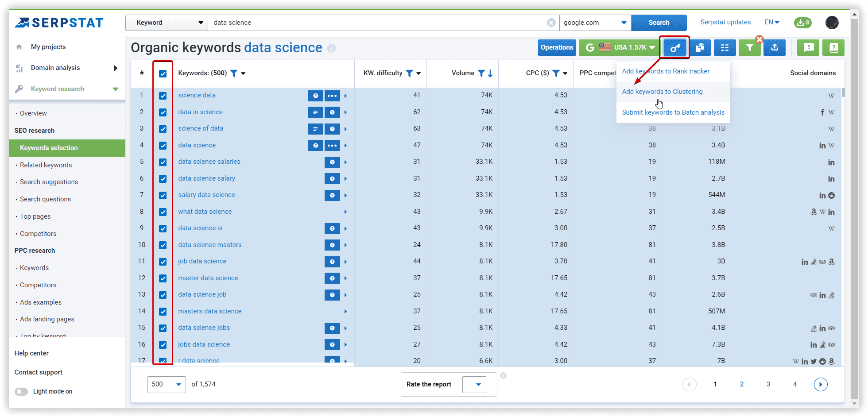Click the export upload icon button
Viewport: 868px width, 417px height.
775,48
